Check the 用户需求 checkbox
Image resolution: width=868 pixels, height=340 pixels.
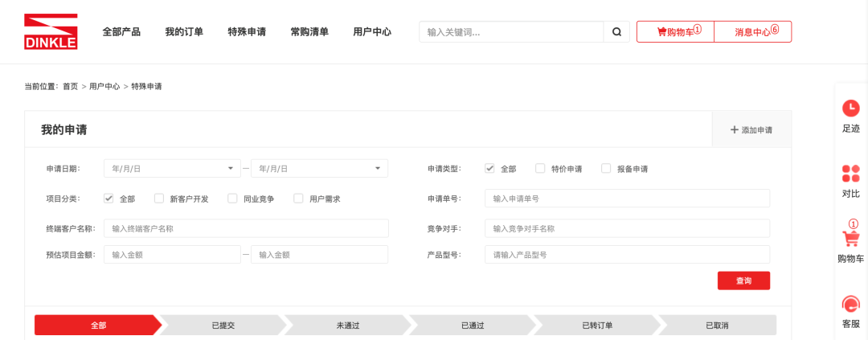(298, 199)
